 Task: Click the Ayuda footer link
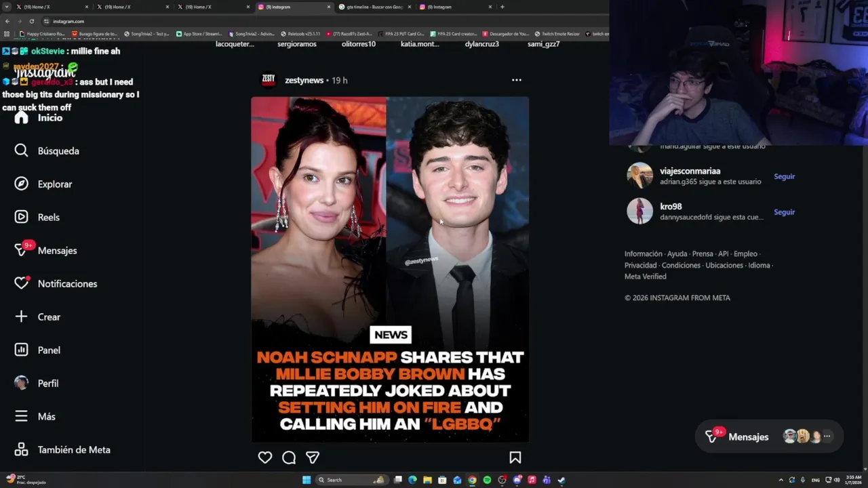(x=677, y=254)
